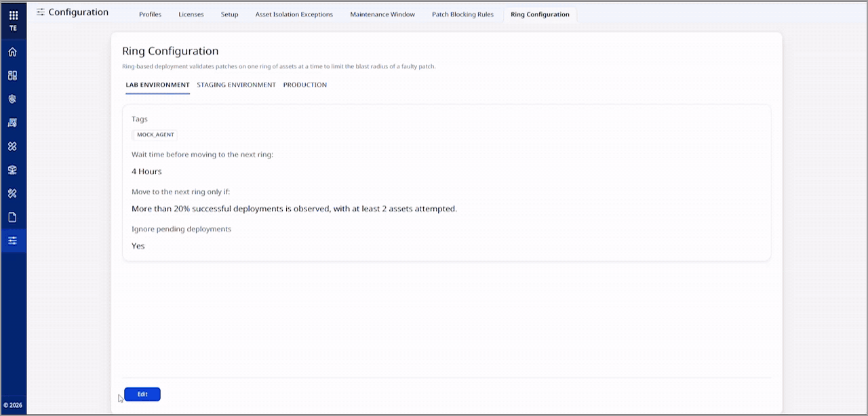Open Asset Isolation Exceptions tab
868x416 pixels.
pos(294,14)
